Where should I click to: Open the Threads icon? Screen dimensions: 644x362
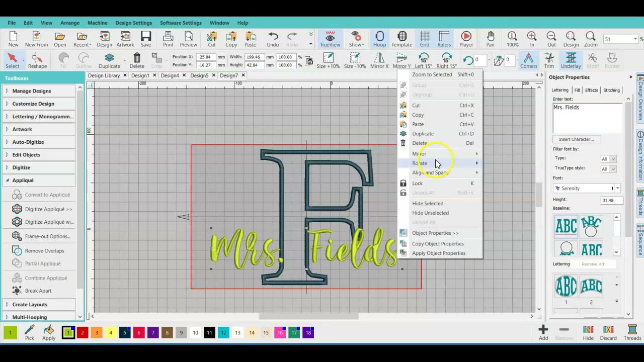[632, 333]
